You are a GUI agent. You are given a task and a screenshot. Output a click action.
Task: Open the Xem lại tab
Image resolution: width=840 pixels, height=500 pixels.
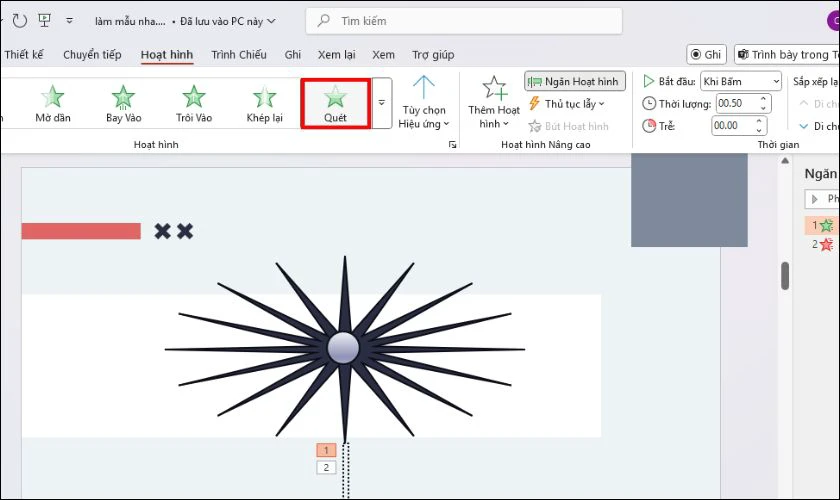336,55
